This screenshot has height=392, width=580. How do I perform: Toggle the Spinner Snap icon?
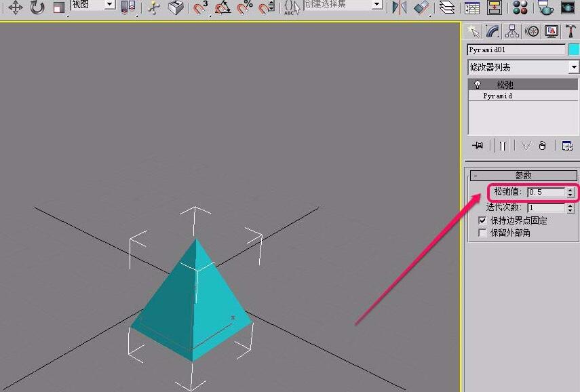pos(267,7)
